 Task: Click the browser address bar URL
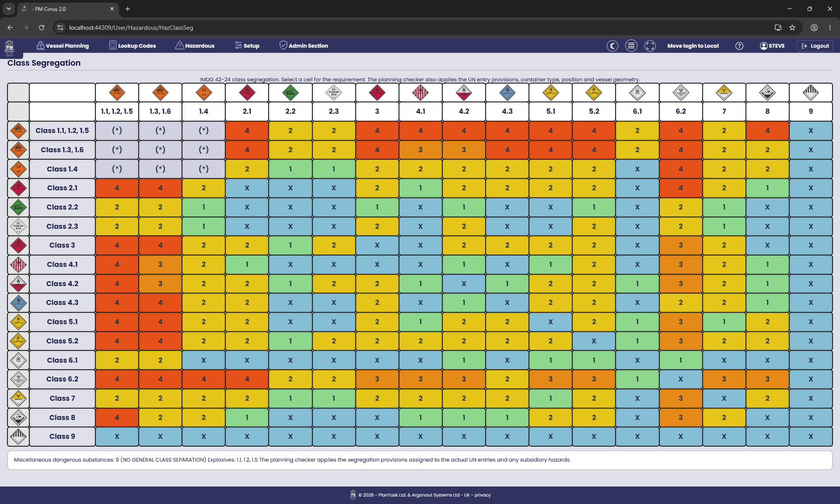131,28
